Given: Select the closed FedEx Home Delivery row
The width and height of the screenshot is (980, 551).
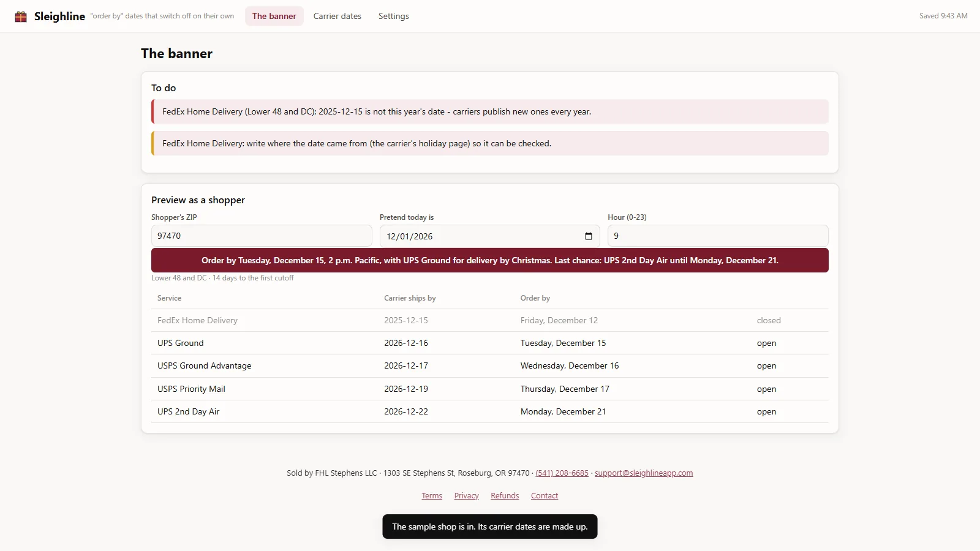Looking at the screenshot, I should (490, 320).
